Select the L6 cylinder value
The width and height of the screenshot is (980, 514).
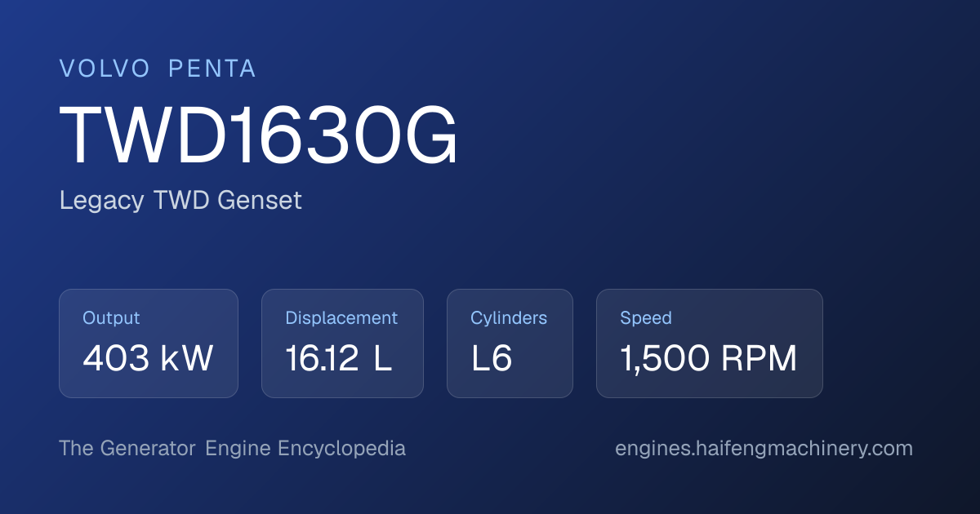point(492,359)
